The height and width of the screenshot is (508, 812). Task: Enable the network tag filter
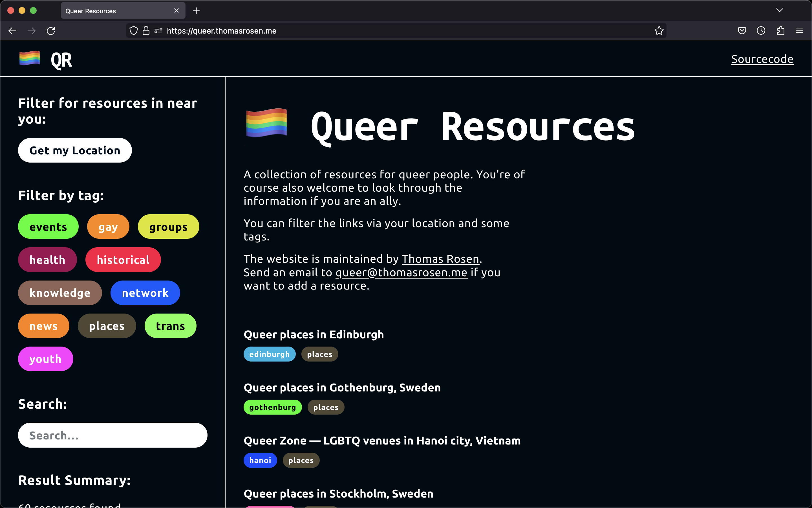click(x=145, y=293)
